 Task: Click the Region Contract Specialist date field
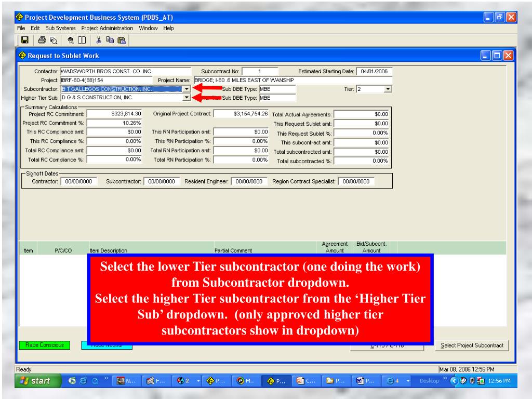click(x=356, y=181)
